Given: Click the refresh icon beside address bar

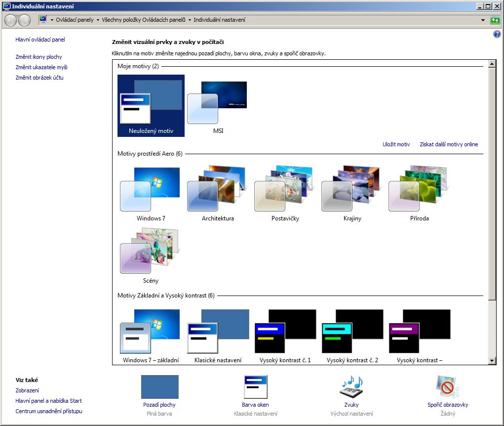Looking at the screenshot, I should tap(495, 20).
